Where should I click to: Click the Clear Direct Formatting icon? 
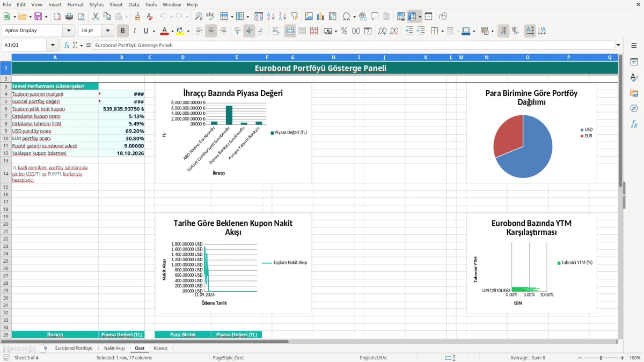[x=150, y=17]
